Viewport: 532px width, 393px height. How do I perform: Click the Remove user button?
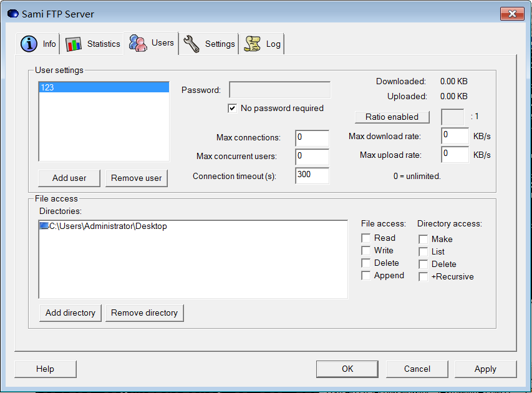tap(137, 178)
